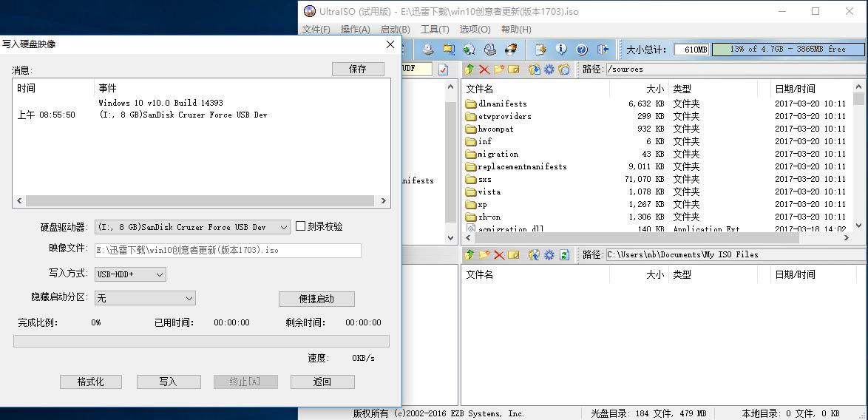Click the burn CD image flame icon

tap(510, 50)
